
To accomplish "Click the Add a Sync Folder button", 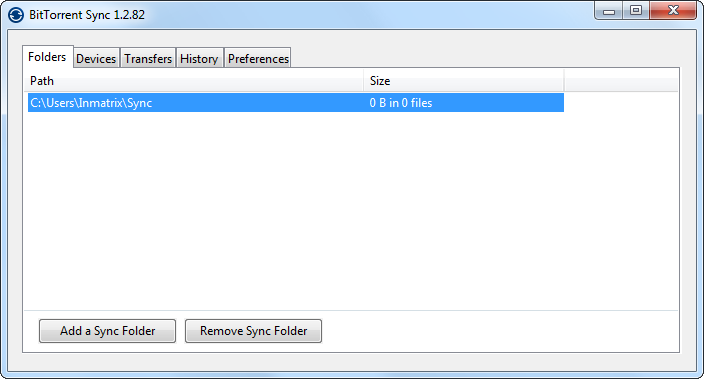I will (107, 331).
